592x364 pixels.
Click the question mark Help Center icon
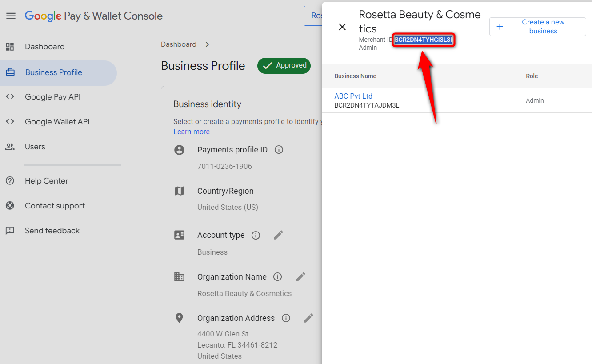10,181
